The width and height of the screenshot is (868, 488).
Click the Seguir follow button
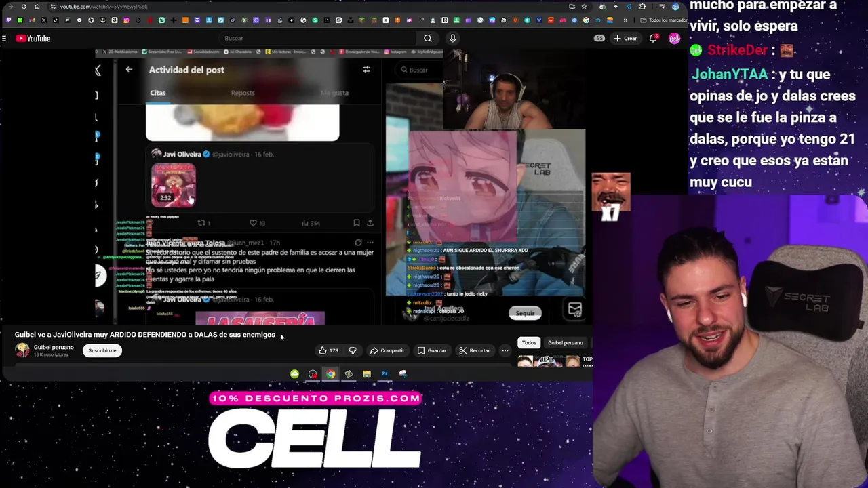pyautogui.click(x=525, y=313)
